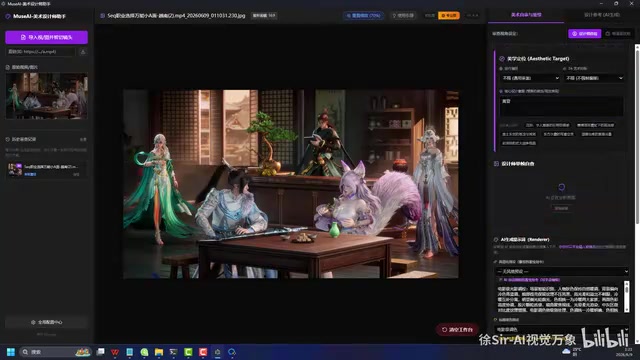This screenshot has height=360, width=640.
Task: Click the file icon beside the image filename
Action: click(x=102, y=16)
